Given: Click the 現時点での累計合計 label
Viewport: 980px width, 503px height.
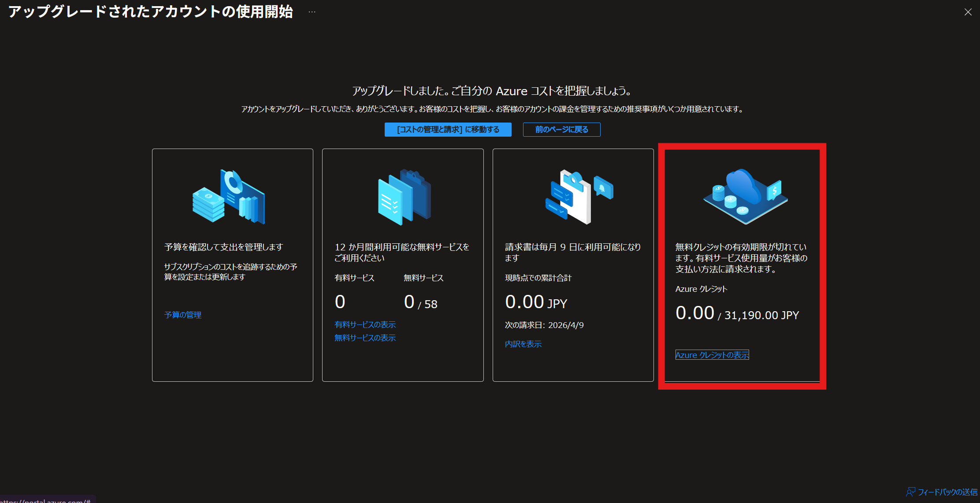Looking at the screenshot, I should [538, 278].
